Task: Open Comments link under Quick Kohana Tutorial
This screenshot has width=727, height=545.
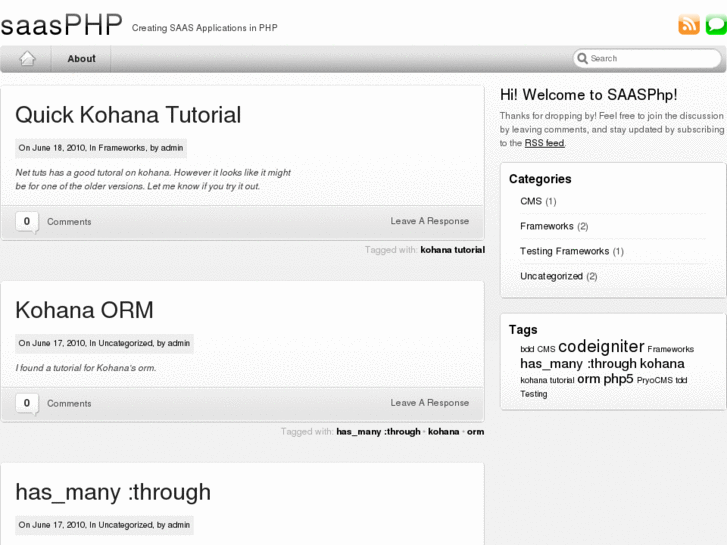Action: [69, 222]
